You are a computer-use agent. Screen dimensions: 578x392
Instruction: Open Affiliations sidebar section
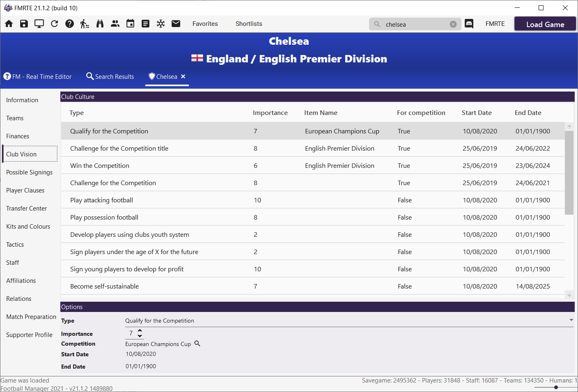point(21,281)
